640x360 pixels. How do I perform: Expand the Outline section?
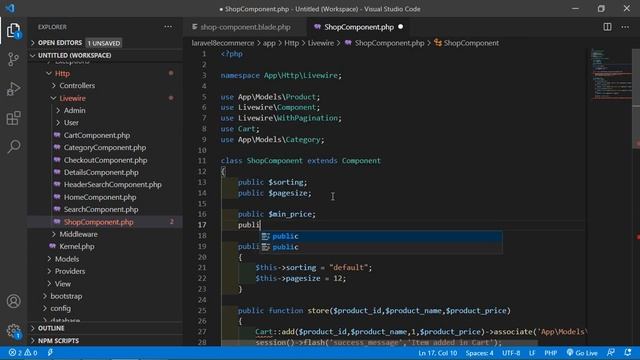tap(51, 328)
